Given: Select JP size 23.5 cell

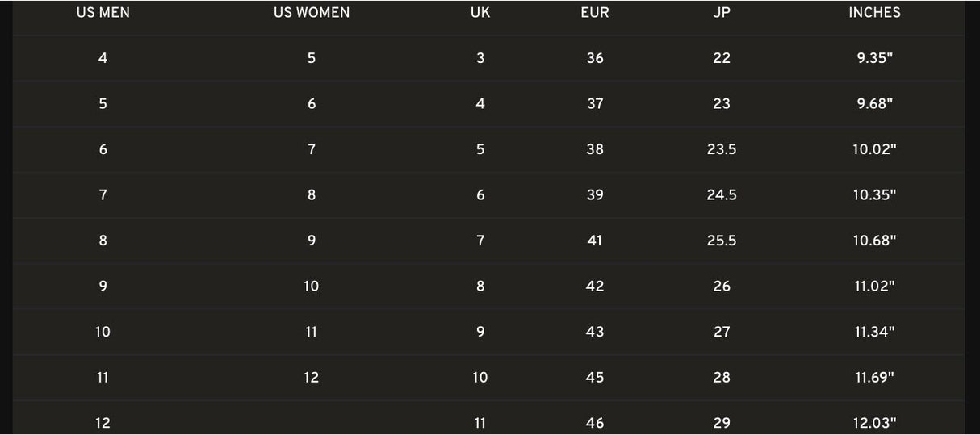Looking at the screenshot, I should (722, 149).
